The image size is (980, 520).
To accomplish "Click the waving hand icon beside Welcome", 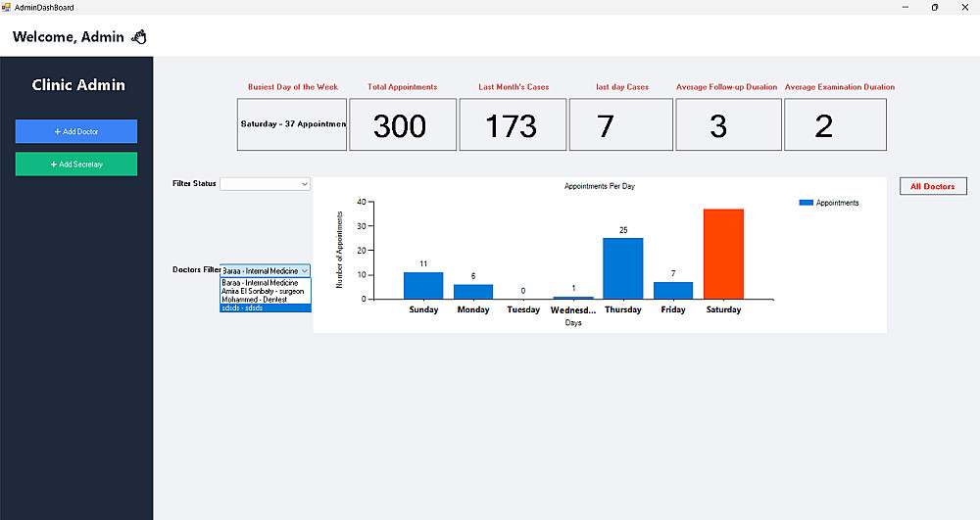I will (x=139, y=37).
